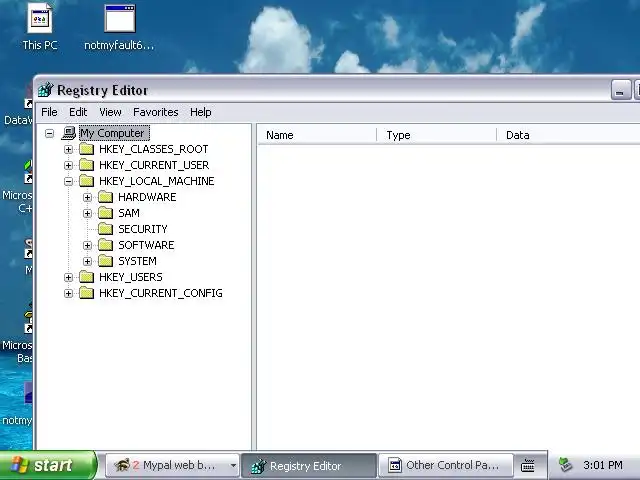Select HKEY_LOCAL_MACHINE label in tree

pos(156,181)
